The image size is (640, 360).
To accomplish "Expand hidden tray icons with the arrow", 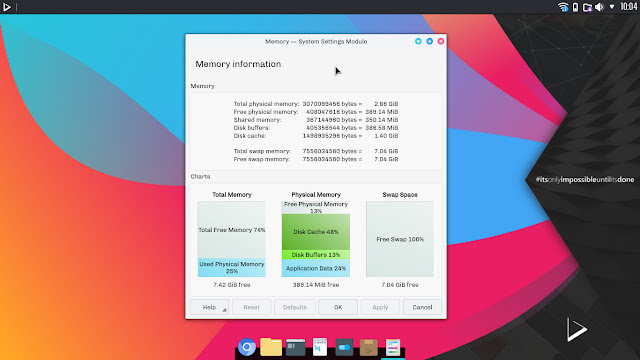I will pyautogui.click(x=612, y=7).
